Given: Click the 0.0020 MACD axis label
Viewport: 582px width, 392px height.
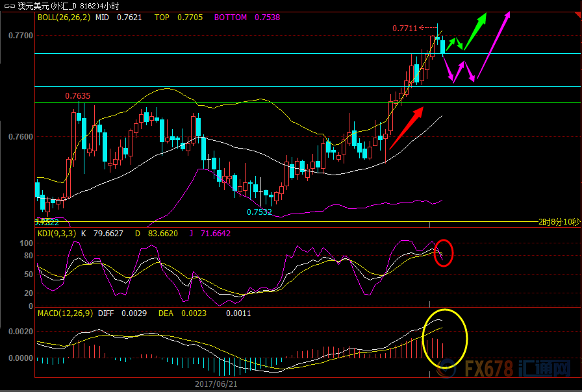Looking at the screenshot, I should [x=21, y=332].
